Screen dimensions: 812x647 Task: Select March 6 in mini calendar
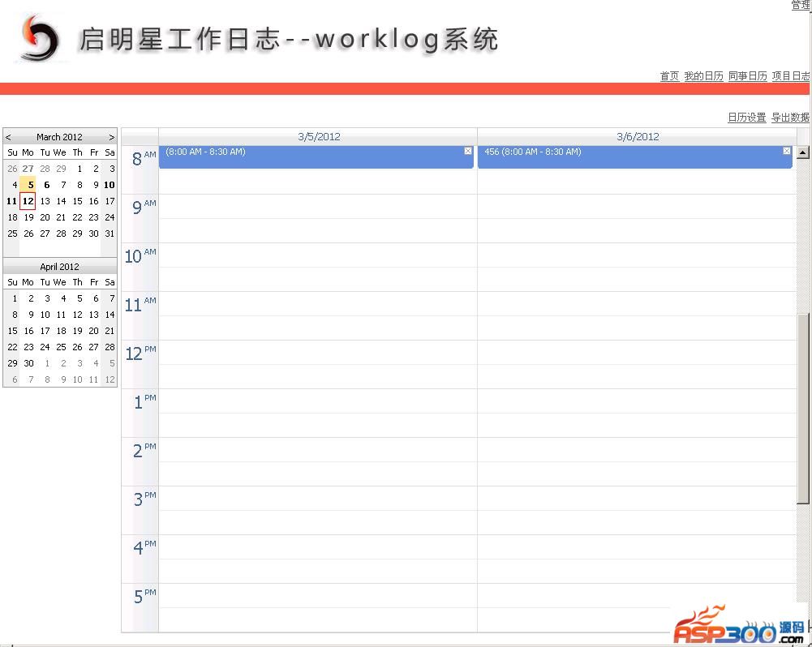(46, 185)
